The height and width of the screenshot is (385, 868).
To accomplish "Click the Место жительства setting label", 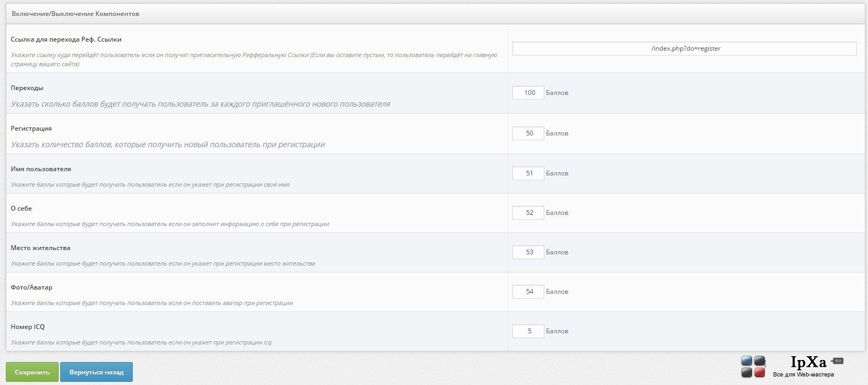I will tap(41, 248).
